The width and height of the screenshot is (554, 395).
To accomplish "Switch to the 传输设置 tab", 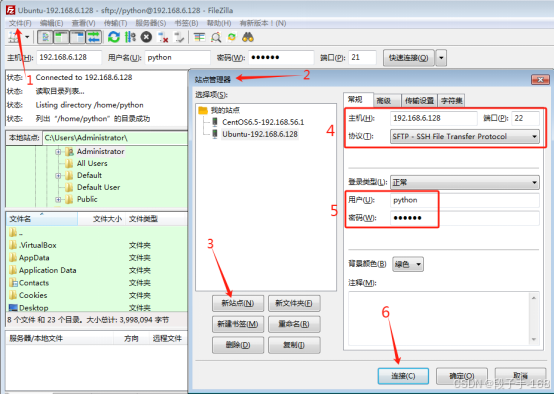I will (419, 101).
